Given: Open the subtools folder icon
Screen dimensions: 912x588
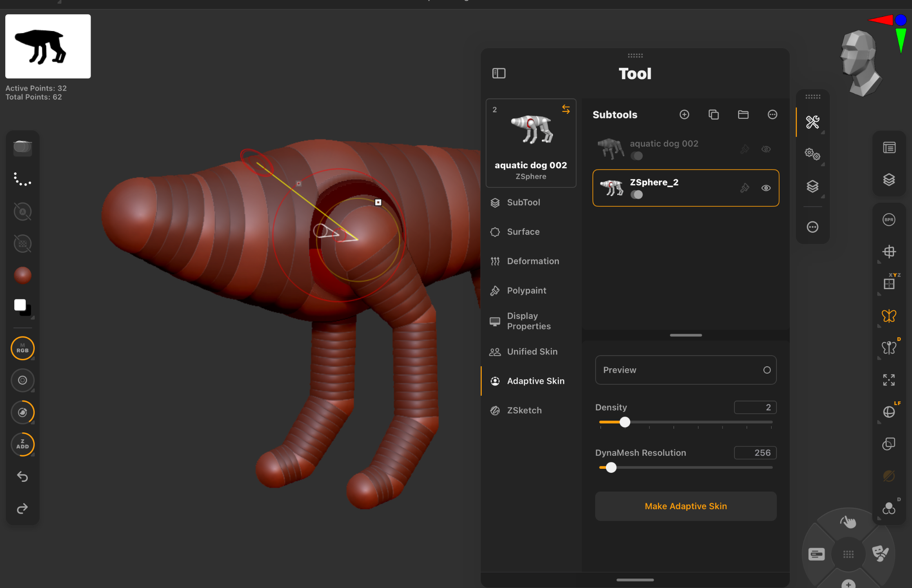Looking at the screenshot, I should coord(743,115).
